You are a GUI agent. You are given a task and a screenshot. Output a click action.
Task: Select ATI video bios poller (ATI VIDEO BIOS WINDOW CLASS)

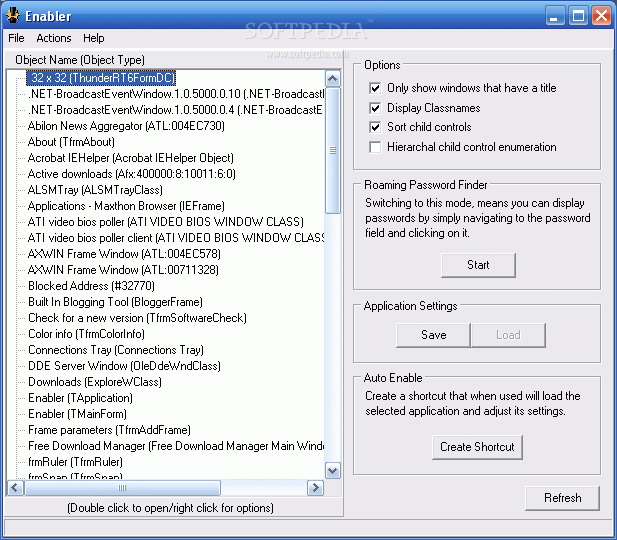pos(166,222)
